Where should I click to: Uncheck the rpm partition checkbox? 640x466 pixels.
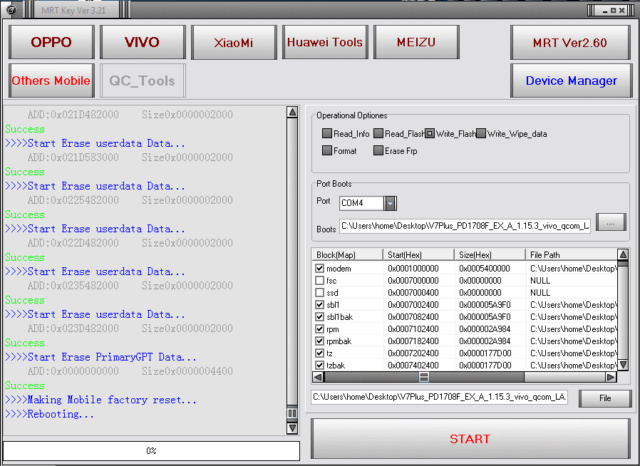pyautogui.click(x=320, y=329)
